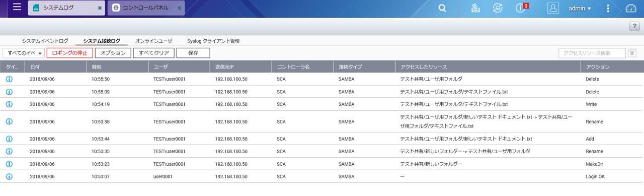
Task: Click 192.168.100.50 in the 10:53:23 row
Action: coord(231,164)
